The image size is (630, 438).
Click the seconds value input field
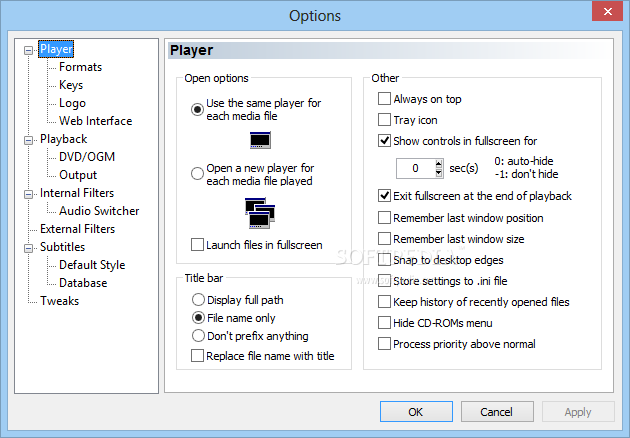click(415, 168)
